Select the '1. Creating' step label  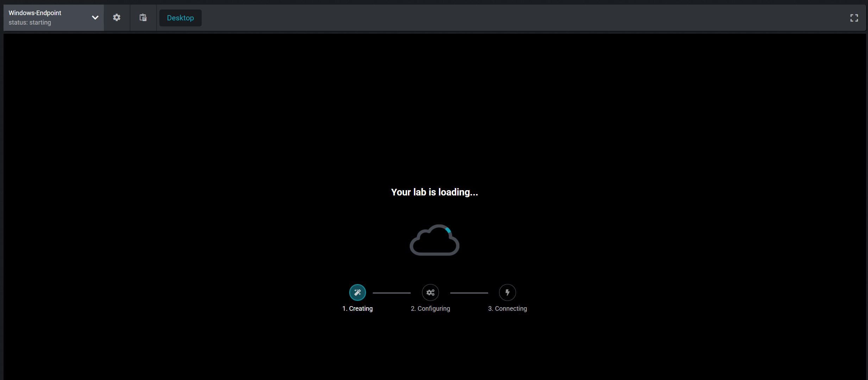(357, 309)
